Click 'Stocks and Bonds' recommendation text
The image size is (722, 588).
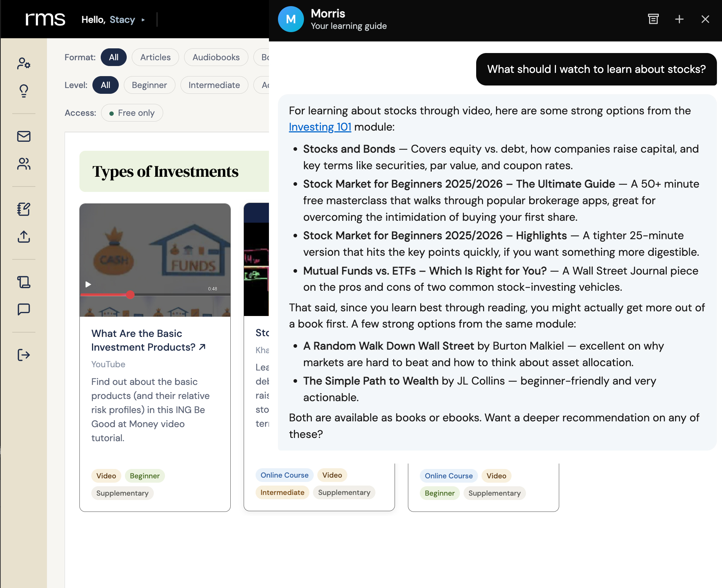(349, 149)
